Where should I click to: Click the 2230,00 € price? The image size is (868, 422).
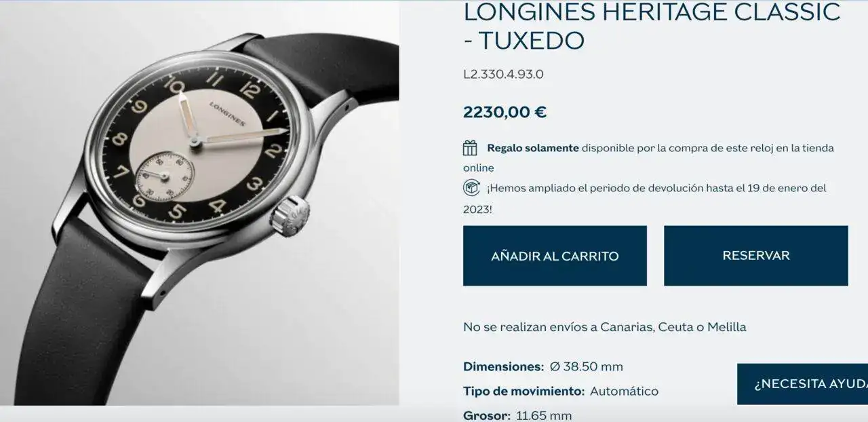tap(505, 112)
